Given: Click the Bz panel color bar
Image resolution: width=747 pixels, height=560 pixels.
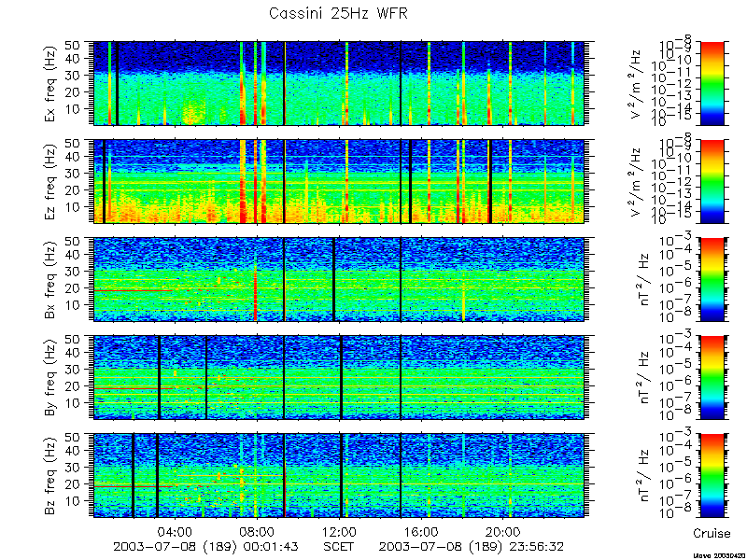Looking at the screenshot, I should pos(712,476).
